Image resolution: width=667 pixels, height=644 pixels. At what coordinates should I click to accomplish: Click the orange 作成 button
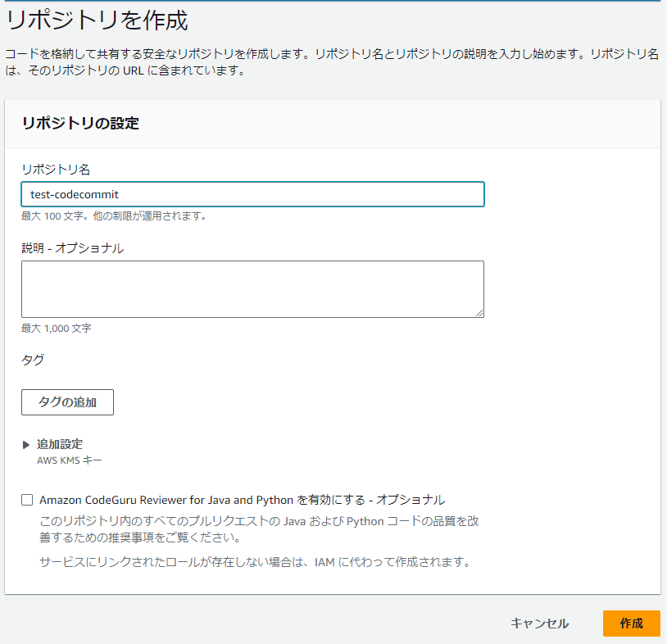click(631, 624)
